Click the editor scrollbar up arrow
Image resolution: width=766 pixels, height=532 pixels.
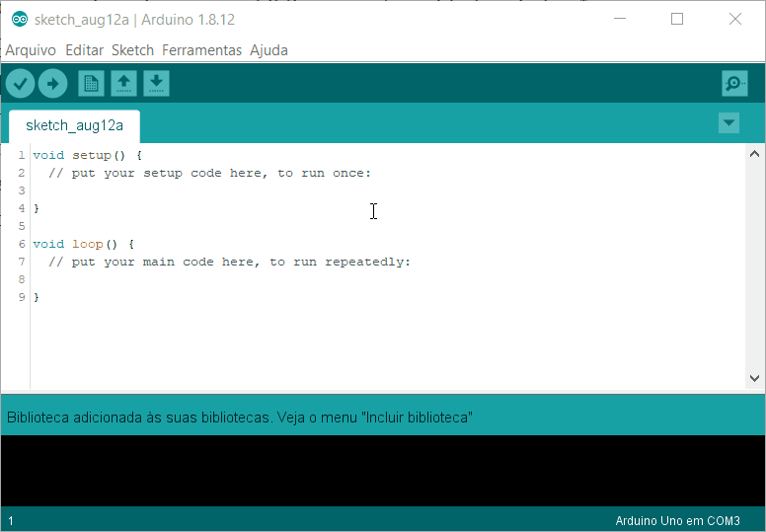tap(754, 154)
